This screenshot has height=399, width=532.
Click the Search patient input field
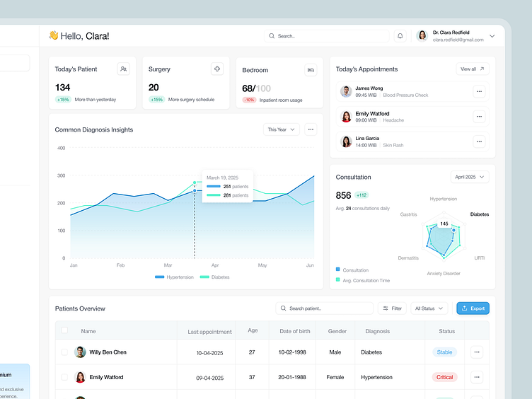[325, 308]
